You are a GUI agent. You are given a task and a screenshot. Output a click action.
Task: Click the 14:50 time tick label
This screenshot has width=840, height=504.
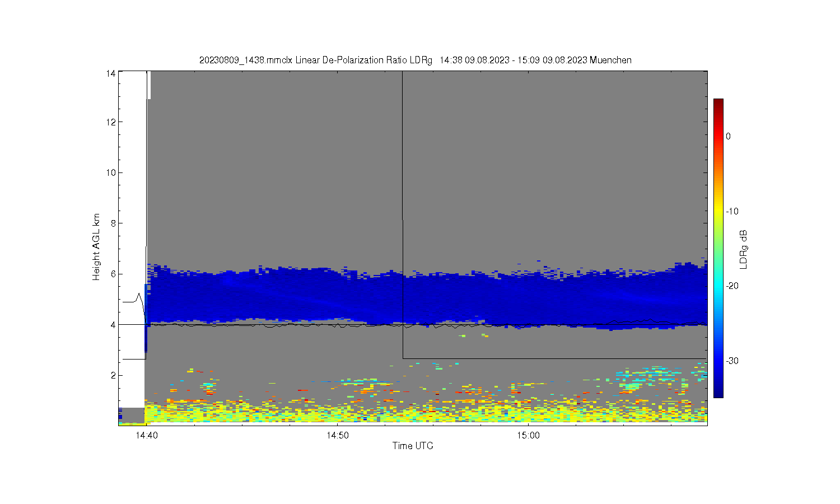pos(337,435)
